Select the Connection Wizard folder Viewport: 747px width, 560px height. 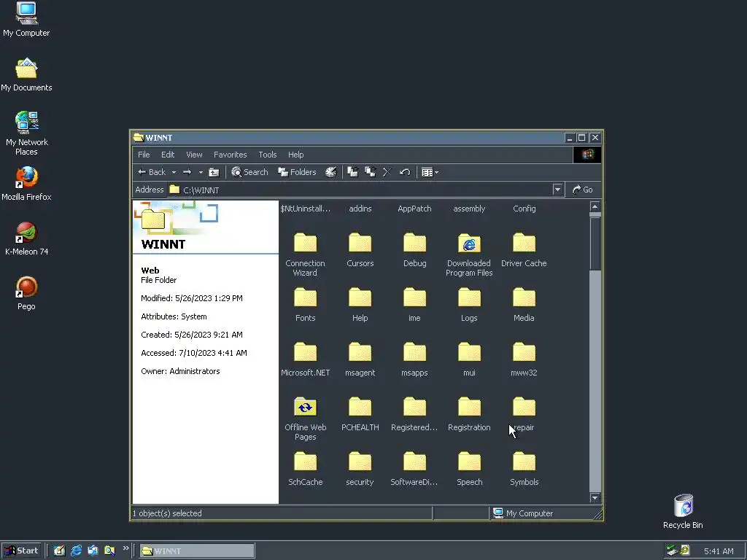coord(306,254)
